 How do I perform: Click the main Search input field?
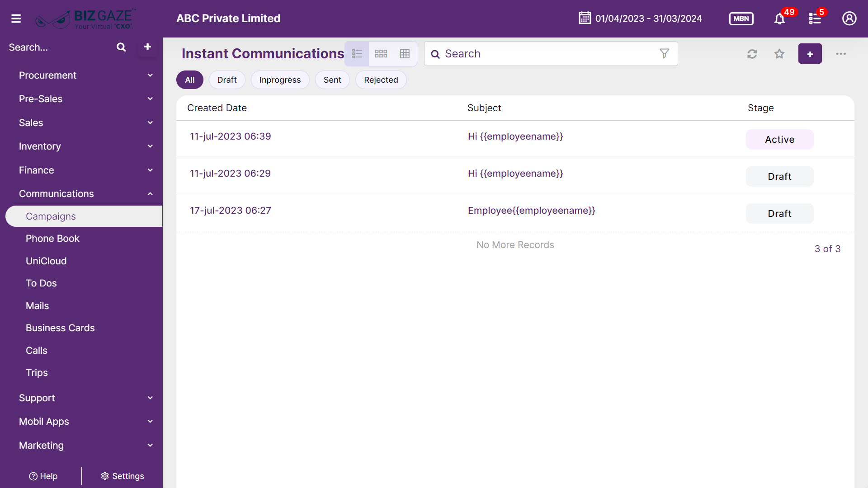tap(551, 54)
